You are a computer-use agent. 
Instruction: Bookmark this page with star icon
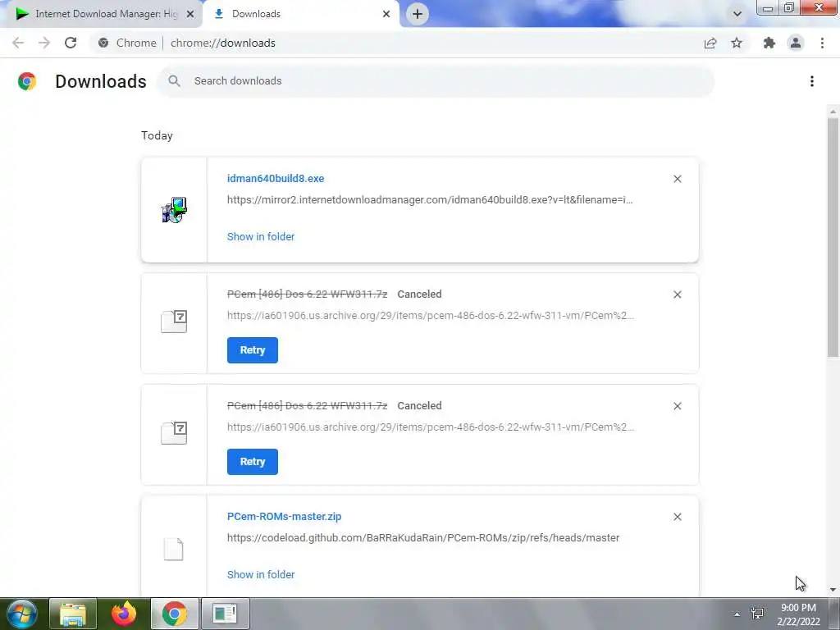click(737, 43)
